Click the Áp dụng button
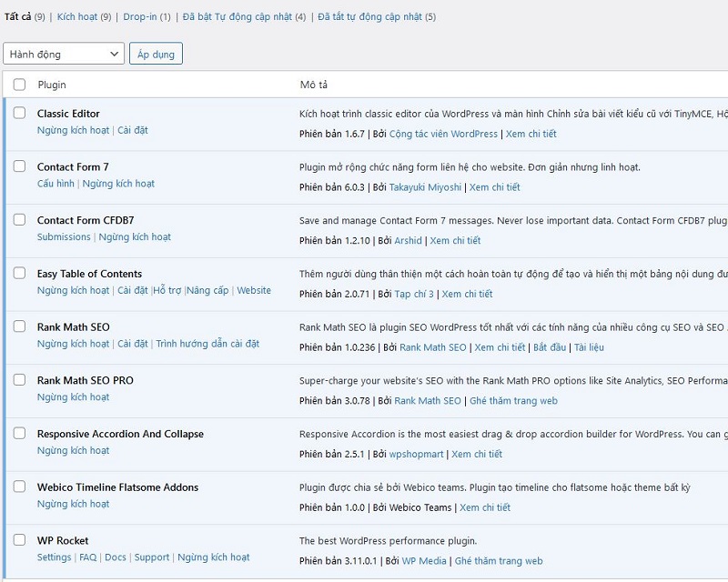The image size is (728, 582). (156, 54)
